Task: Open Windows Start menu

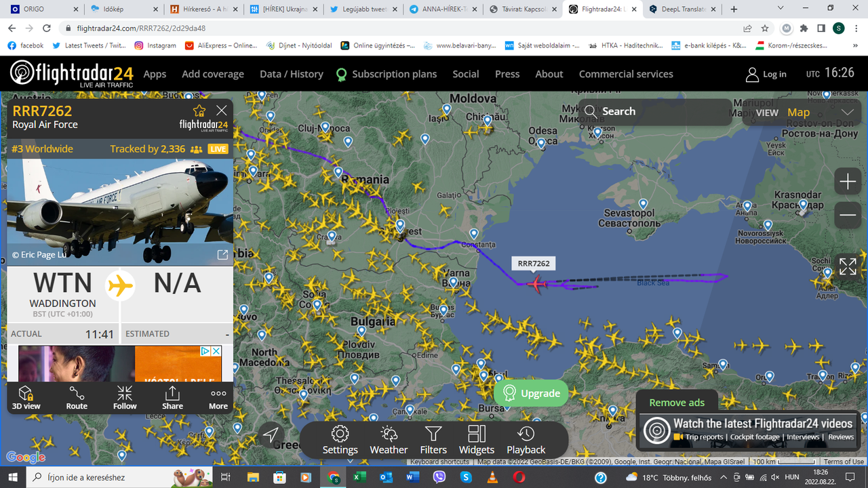Action: tap(12, 477)
